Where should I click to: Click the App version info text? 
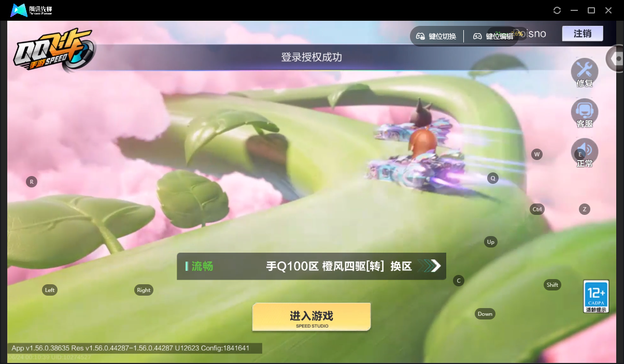click(x=131, y=348)
